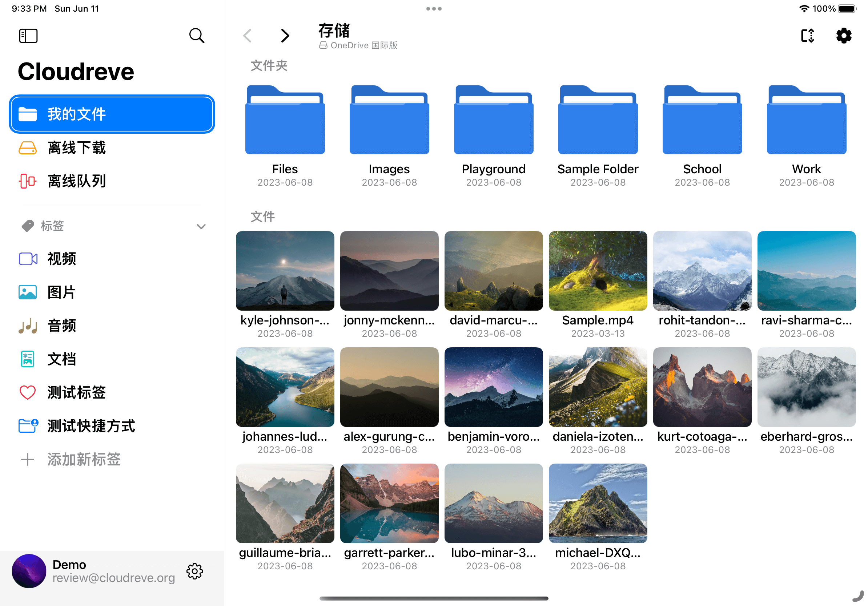Open lubo-minar image thumbnail
This screenshot has width=868, height=606.
point(494,503)
